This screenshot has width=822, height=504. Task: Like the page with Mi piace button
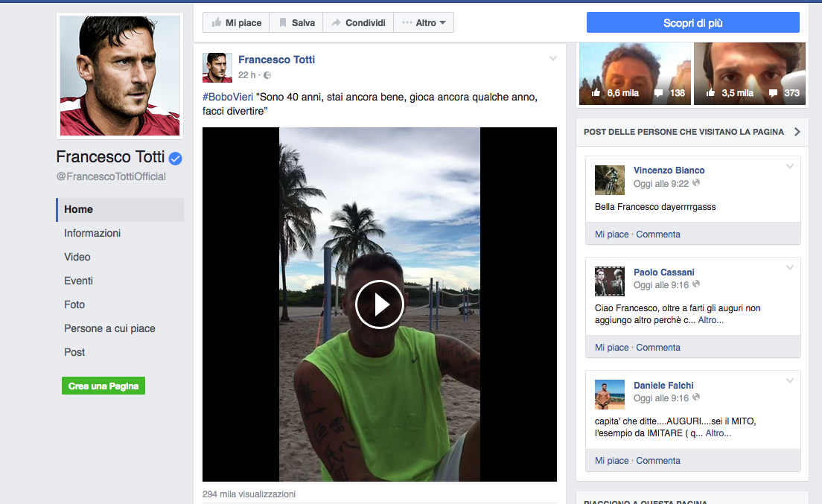(x=235, y=23)
